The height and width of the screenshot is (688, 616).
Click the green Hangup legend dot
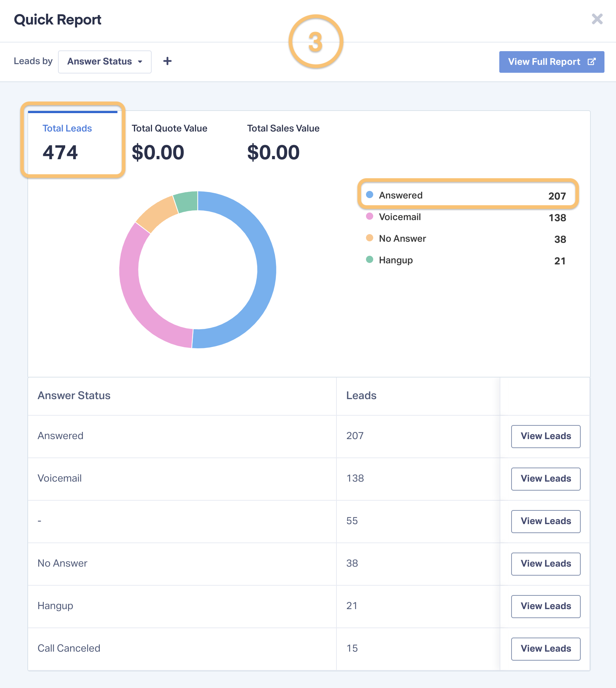pyautogui.click(x=369, y=259)
